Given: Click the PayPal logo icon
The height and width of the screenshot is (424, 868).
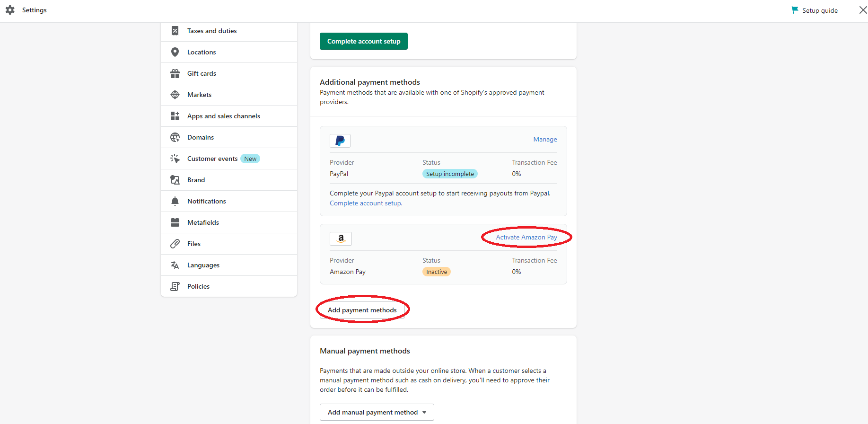Looking at the screenshot, I should 340,141.
